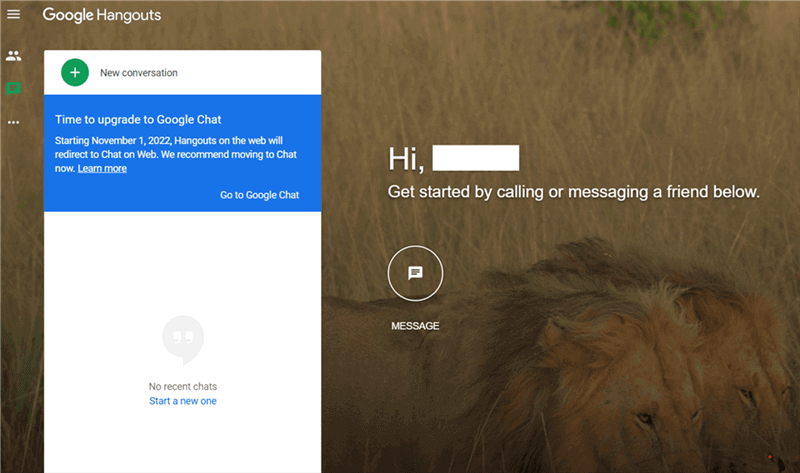This screenshot has width=800, height=473.
Task: Click the Start a new one link
Action: pyautogui.click(x=183, y=401)
